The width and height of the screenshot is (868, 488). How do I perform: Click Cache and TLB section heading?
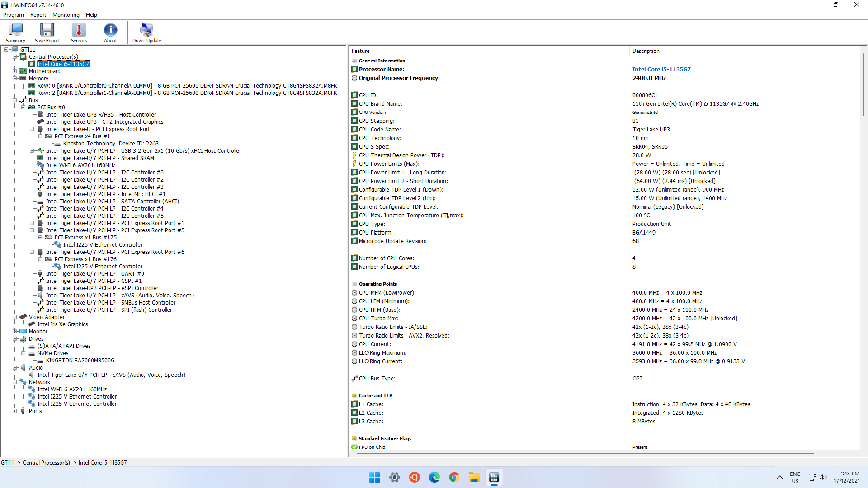(375, 395)
